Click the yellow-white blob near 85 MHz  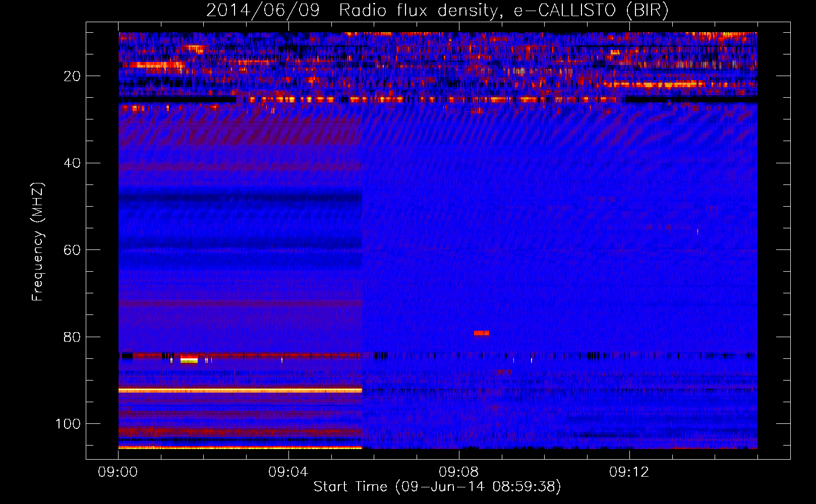coord(189,360)
